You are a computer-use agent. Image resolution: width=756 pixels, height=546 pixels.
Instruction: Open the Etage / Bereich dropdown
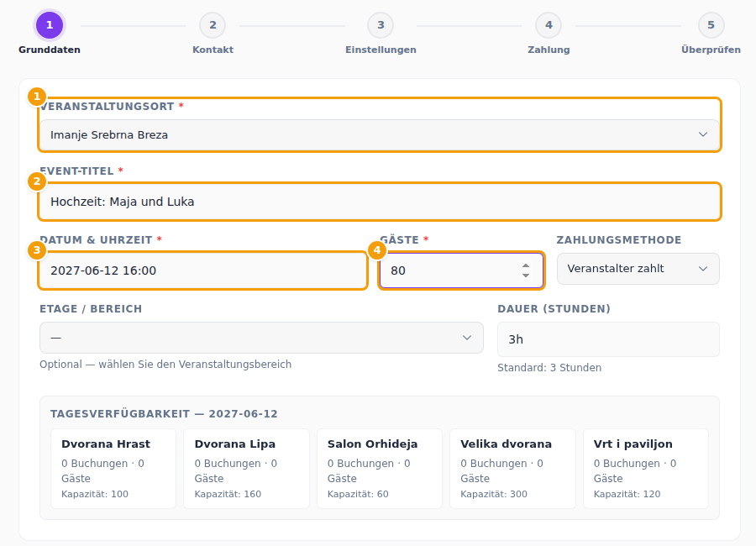tap(261, 338)
